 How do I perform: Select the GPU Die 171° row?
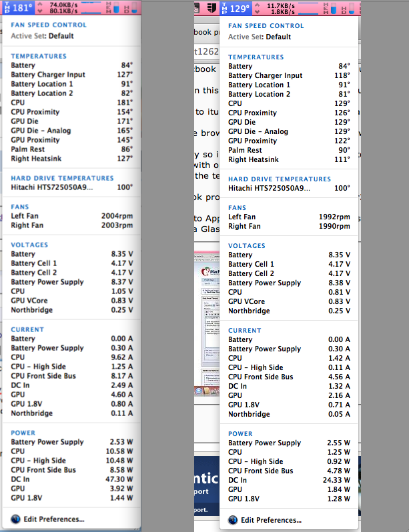tap(71, 121)
